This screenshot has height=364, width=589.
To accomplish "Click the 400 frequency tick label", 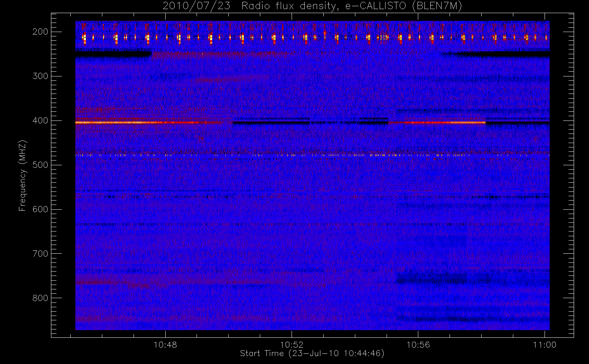I will [40, 120].
